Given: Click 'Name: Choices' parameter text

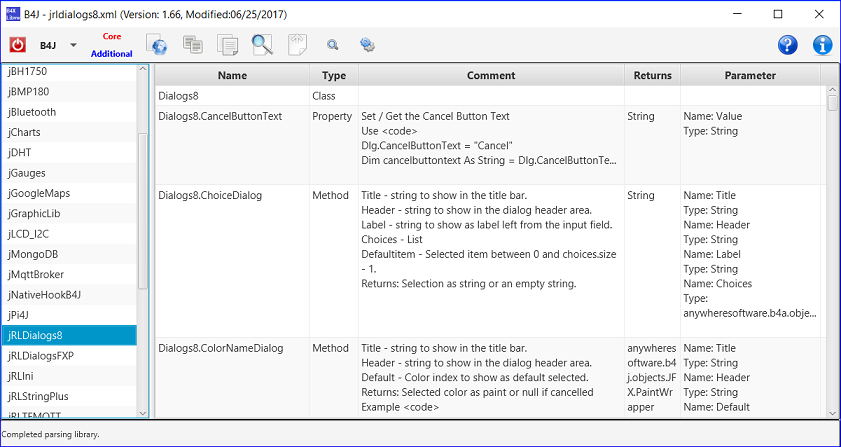Looking at the screenshot, I should (718, 284).
